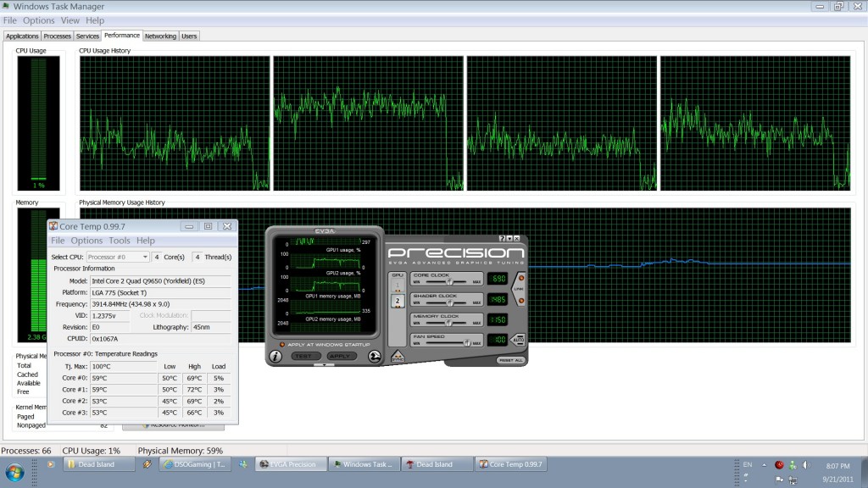
Task: Toggle Apply at Windows Startup indicator
Action: click(282, 345)
